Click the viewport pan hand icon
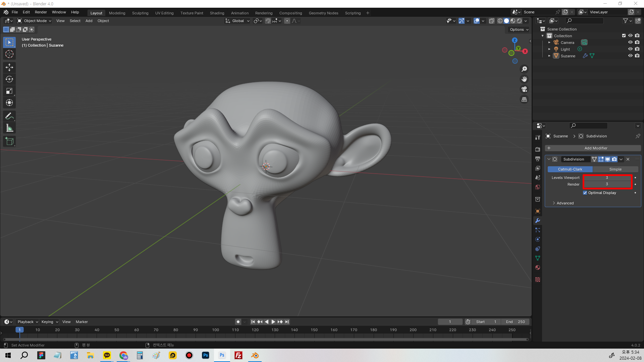 click(524, 79)
